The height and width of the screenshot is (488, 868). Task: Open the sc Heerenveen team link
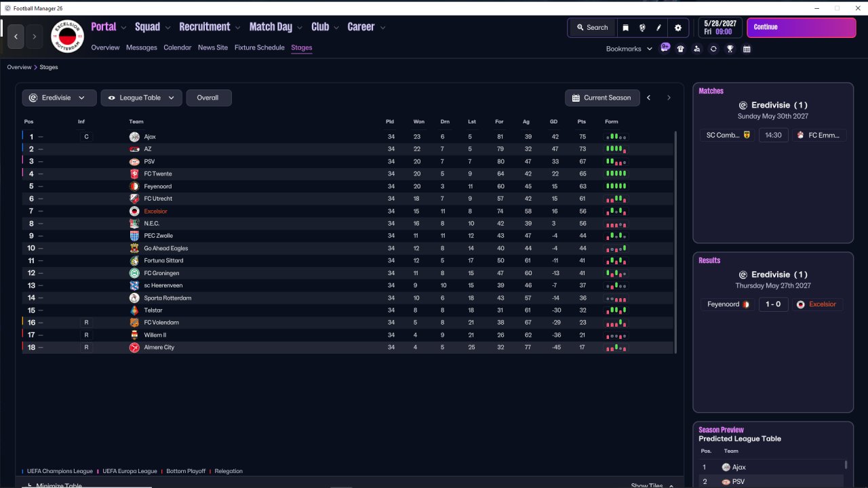click(163, 285)
